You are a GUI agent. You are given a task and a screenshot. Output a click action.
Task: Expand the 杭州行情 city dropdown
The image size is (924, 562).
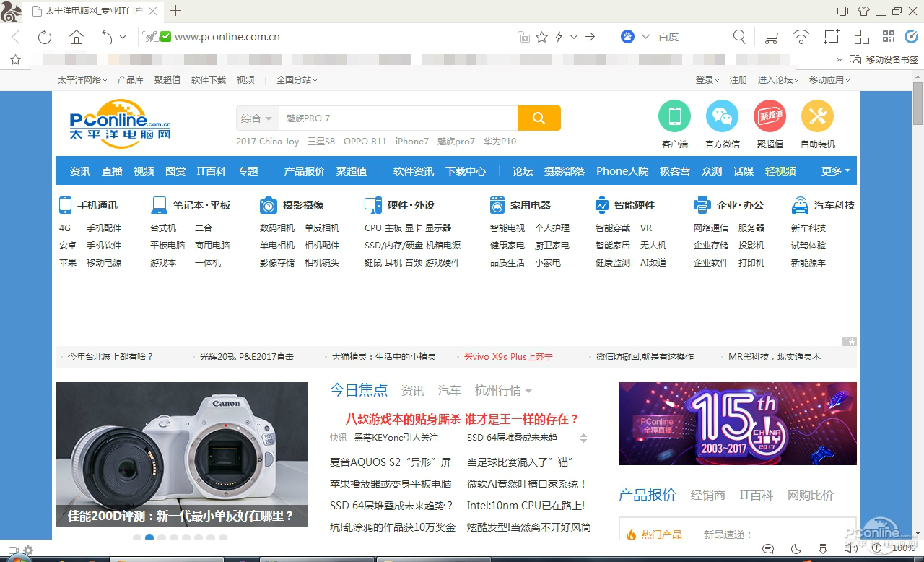point(503,391)
